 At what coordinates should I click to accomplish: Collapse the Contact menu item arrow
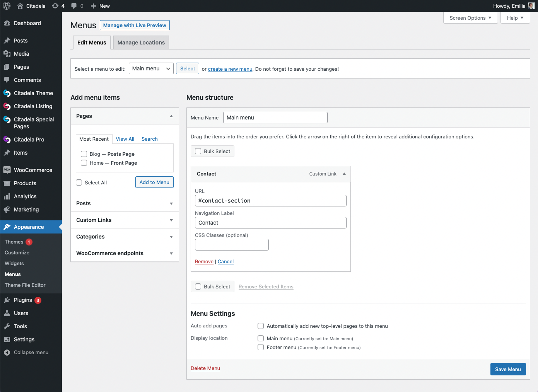[x=344, y=174]
